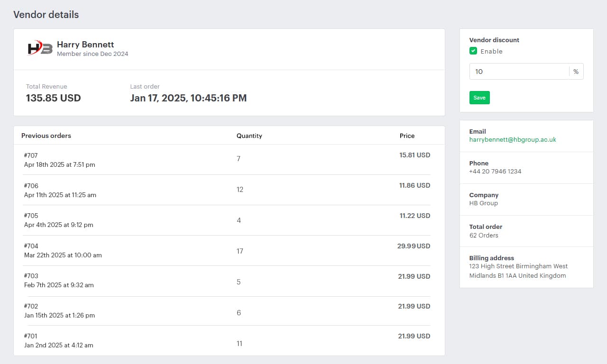Select the Total Revenue value 135.85 USD

53,98
